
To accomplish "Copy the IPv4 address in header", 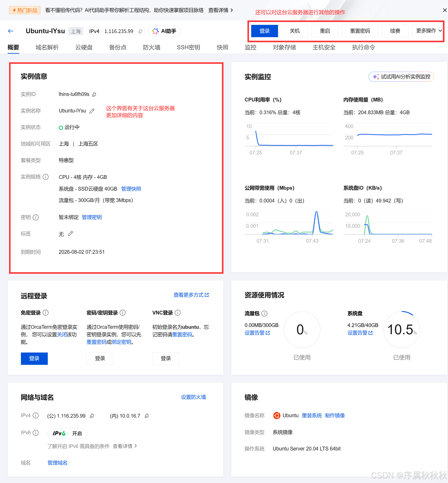I will coord(140,31).
